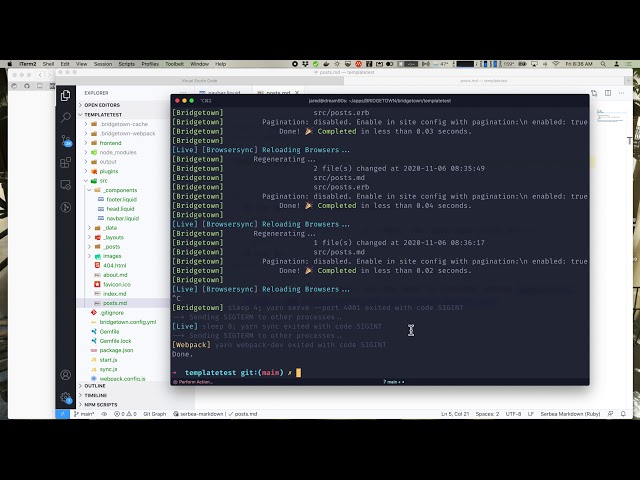Open the Manage gear icon in the activity bar
The height and width of the screenshot is (480, 640).
pyautogui.click(x=66, y=397)
